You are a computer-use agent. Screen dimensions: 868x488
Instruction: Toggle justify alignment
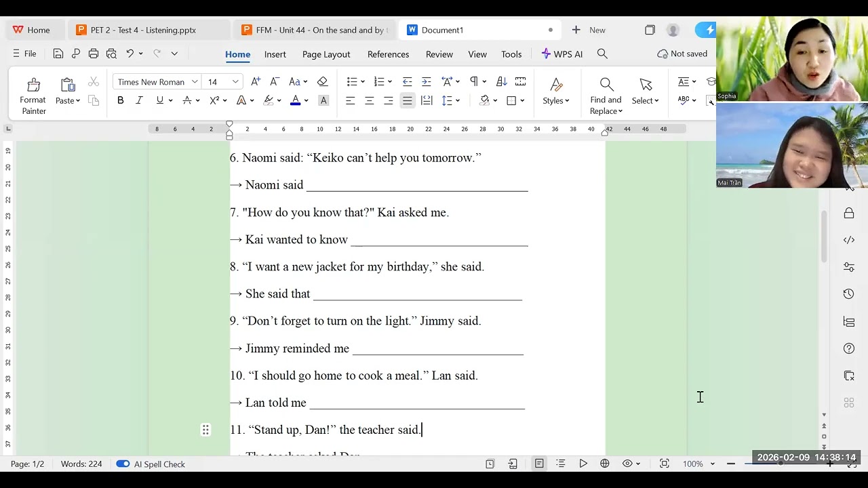pyautogui.click(x=407, y=100)
